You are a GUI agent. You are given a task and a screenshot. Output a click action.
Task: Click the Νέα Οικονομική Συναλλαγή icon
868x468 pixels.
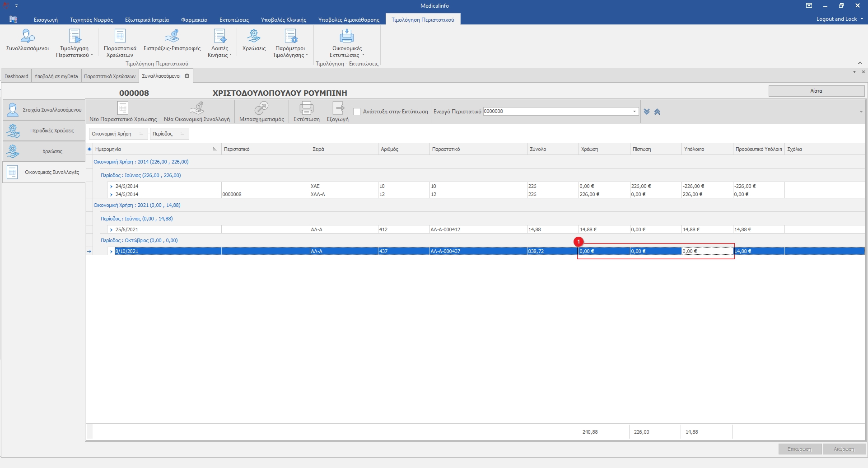[196, 108]
